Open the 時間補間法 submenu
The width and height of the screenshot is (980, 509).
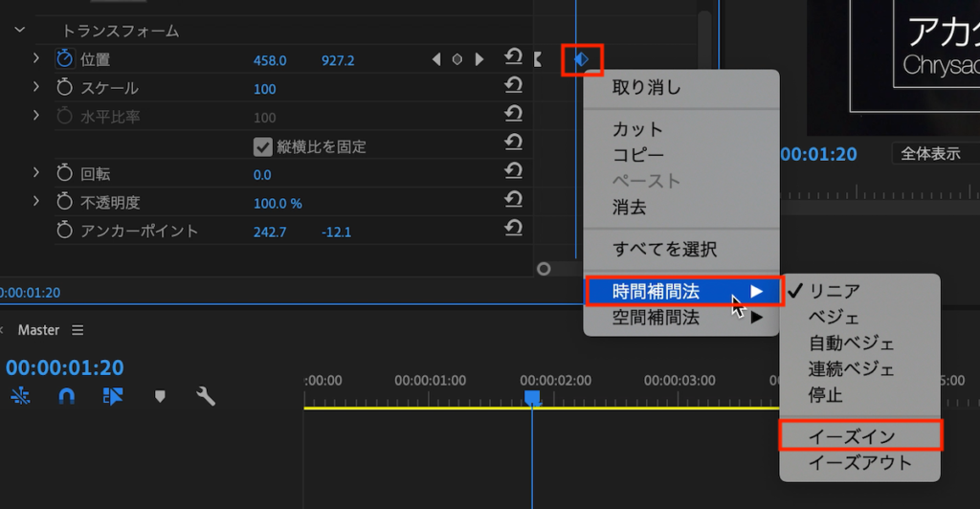681,291
